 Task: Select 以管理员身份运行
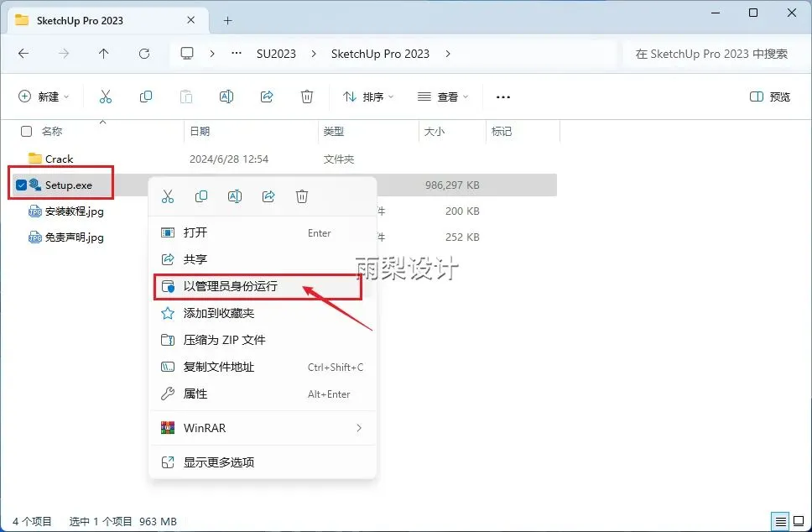click(x=263, y=286)
